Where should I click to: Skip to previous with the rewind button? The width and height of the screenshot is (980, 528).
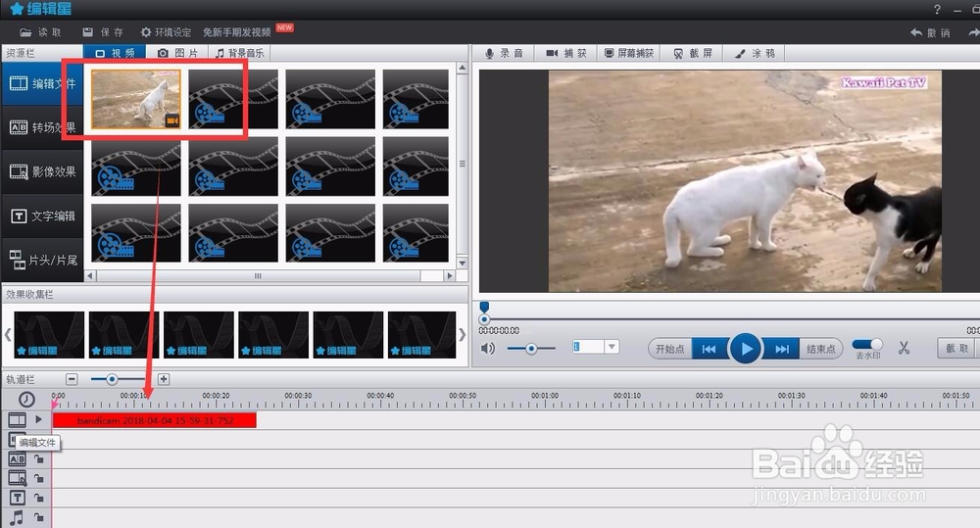point(710,349)
